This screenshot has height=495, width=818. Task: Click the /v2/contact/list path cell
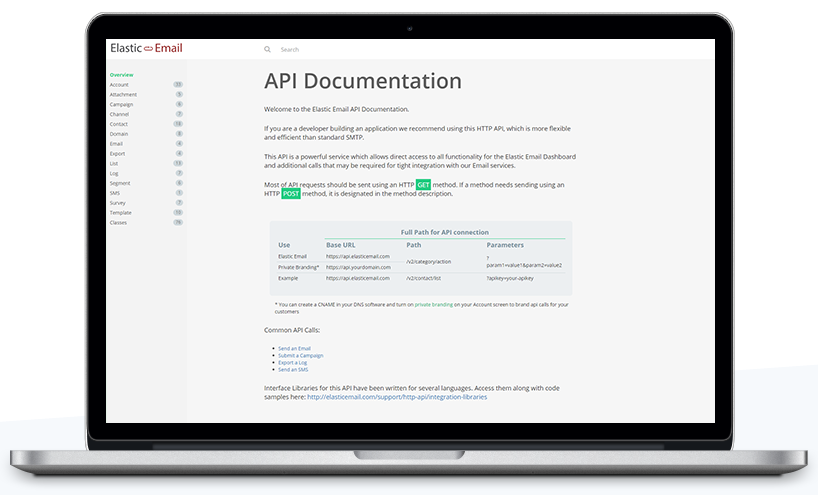click(x=424, y=279)
